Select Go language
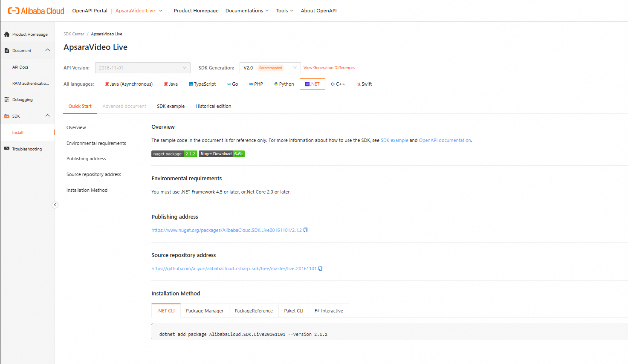This screenshot has height=364, width=628. coord(232,84)
